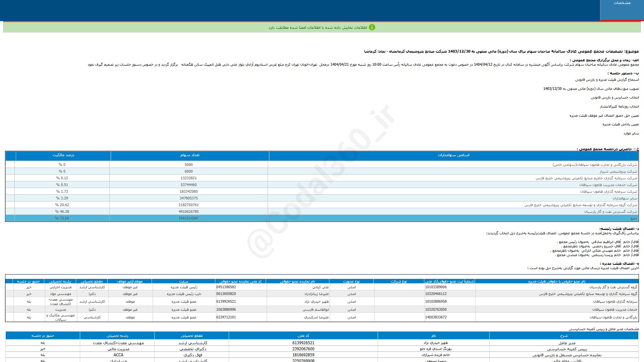Click shareholder row سایر سهامداران
Image resolution: width=644 pixels, height=362 pixels.
625,198
